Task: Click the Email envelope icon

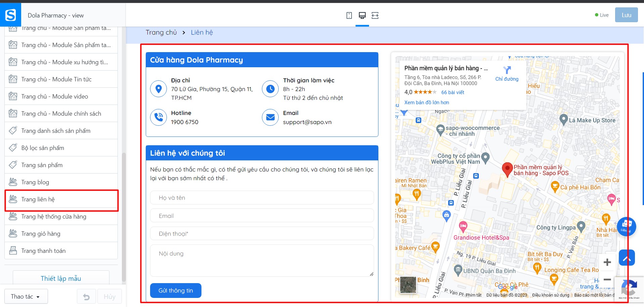Action: pyautogui.click(x=270, y=117)
